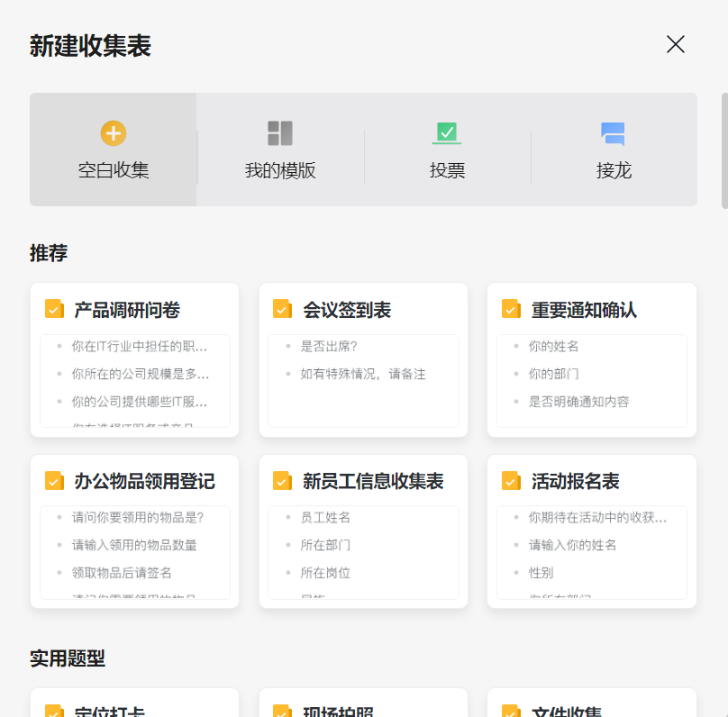
Task: Click the 文件收集 template card
Action: [x=591, y=703]
